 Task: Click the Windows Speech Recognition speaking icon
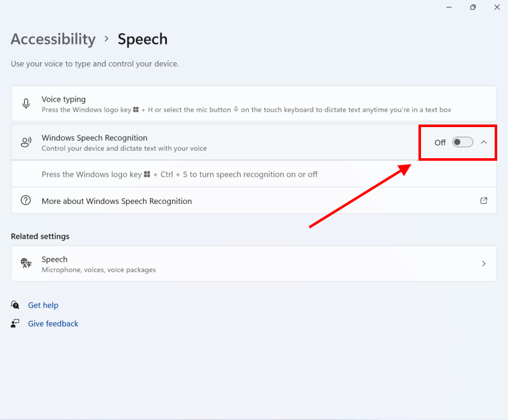coord(25,142)
